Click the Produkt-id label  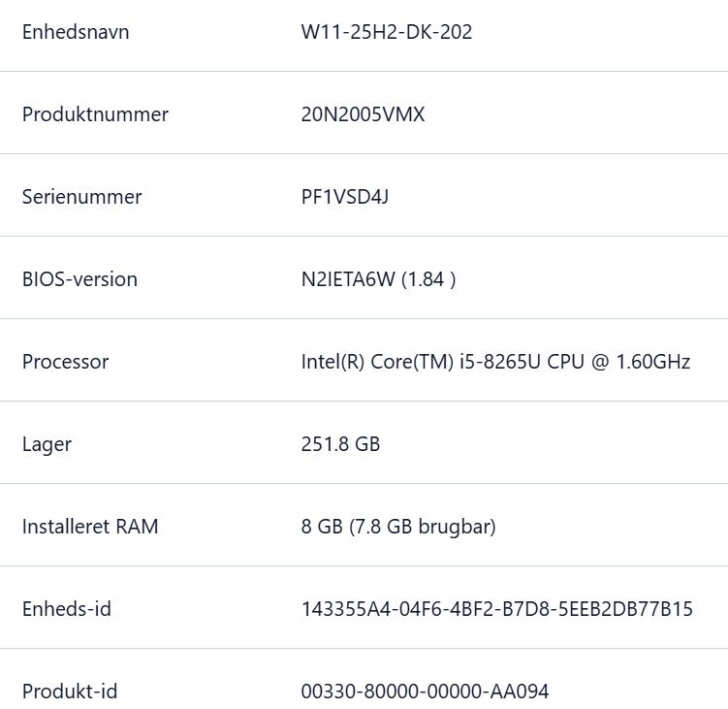pos(70,692)
